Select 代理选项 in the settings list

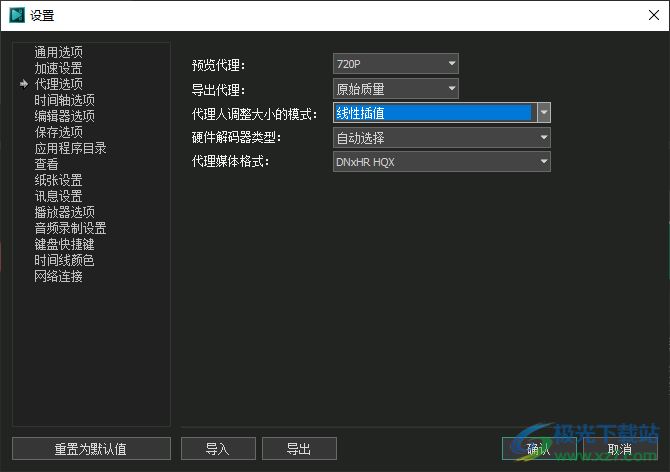(x=59, y=84)
